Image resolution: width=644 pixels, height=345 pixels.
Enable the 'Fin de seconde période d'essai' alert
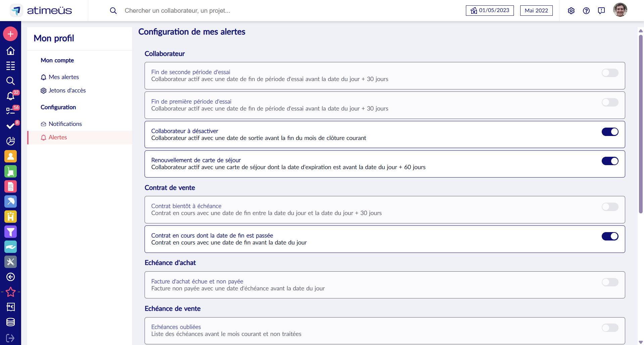click(x=610, y=73)
